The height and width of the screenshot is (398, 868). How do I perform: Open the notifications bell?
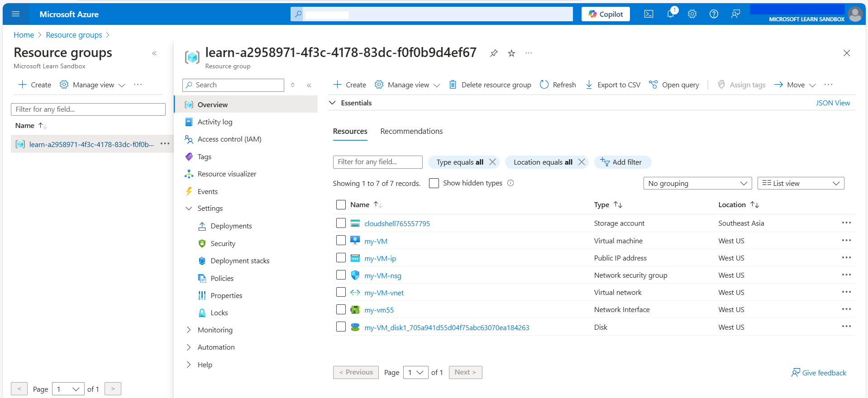point(671,14)
